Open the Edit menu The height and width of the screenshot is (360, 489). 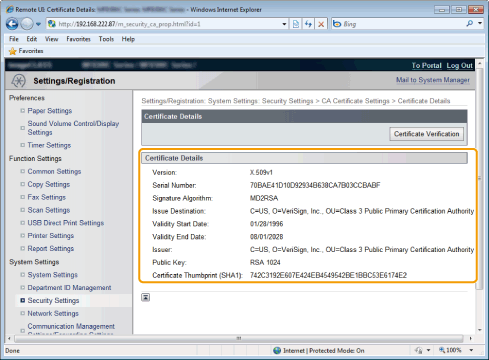(x=32, y=39)
